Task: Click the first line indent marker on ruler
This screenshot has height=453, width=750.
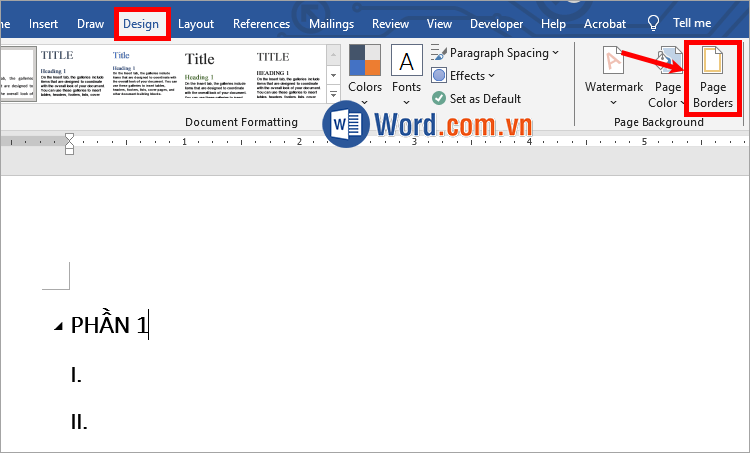Action: pyautogui.click(x=69, y=139)
